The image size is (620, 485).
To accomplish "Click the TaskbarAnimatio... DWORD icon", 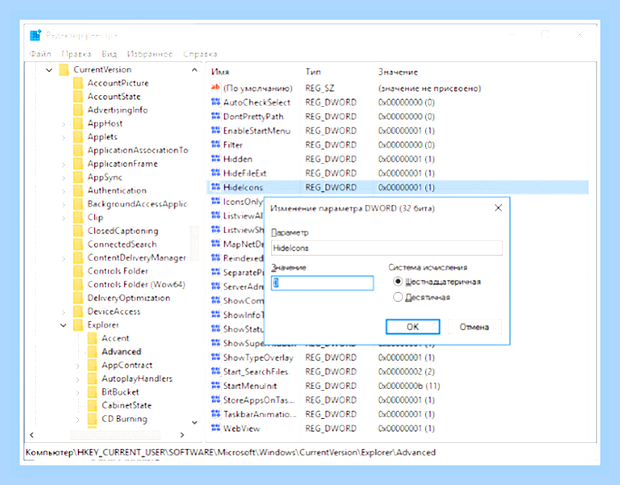I will (215, 414).
